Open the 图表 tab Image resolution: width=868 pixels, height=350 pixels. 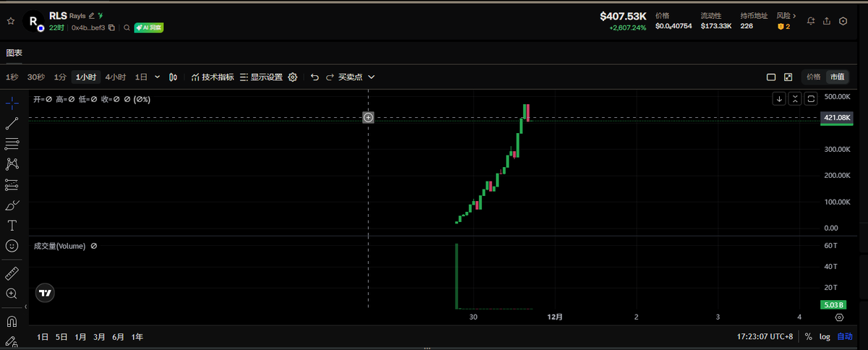pyautogui.click(x=14, y=53)
